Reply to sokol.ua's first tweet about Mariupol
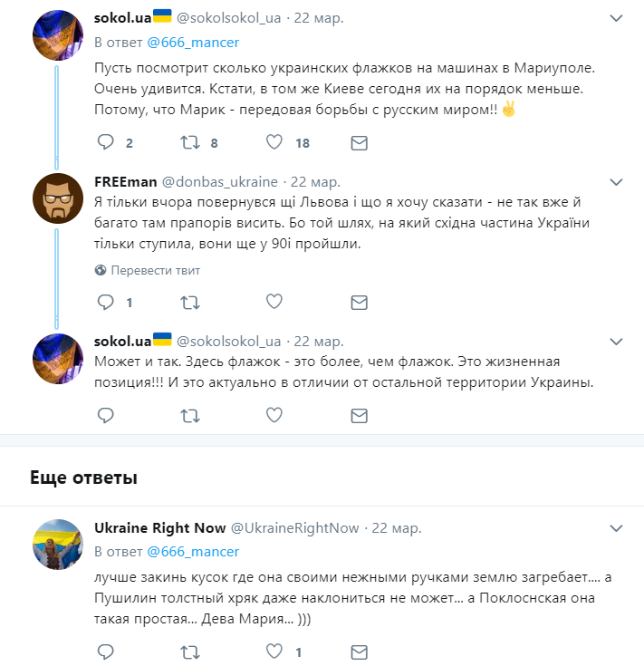The height and width of the screenshot is (666, 644). pos(106,142)
